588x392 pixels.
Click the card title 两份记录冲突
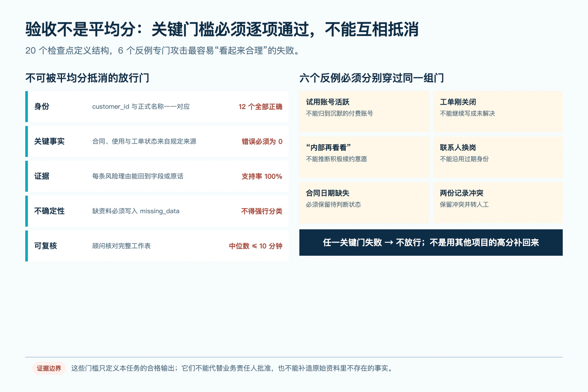click(x=462, y=193)
